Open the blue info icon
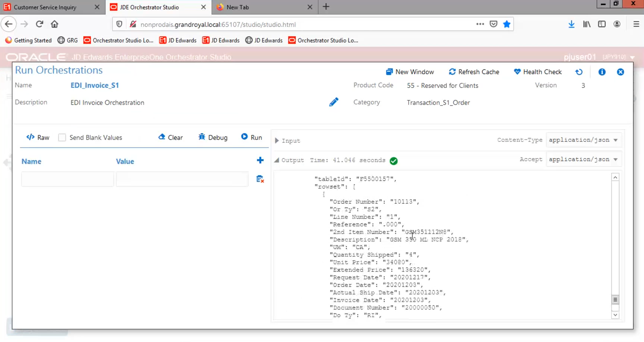Image resolution: width=644 pixels, height=342 pixels. coord(602,72)
